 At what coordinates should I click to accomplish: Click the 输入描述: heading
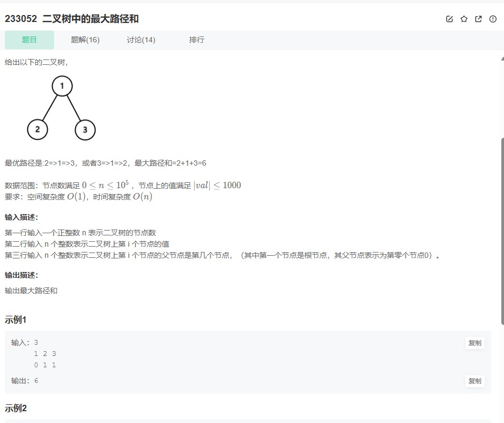pos(21,217)
